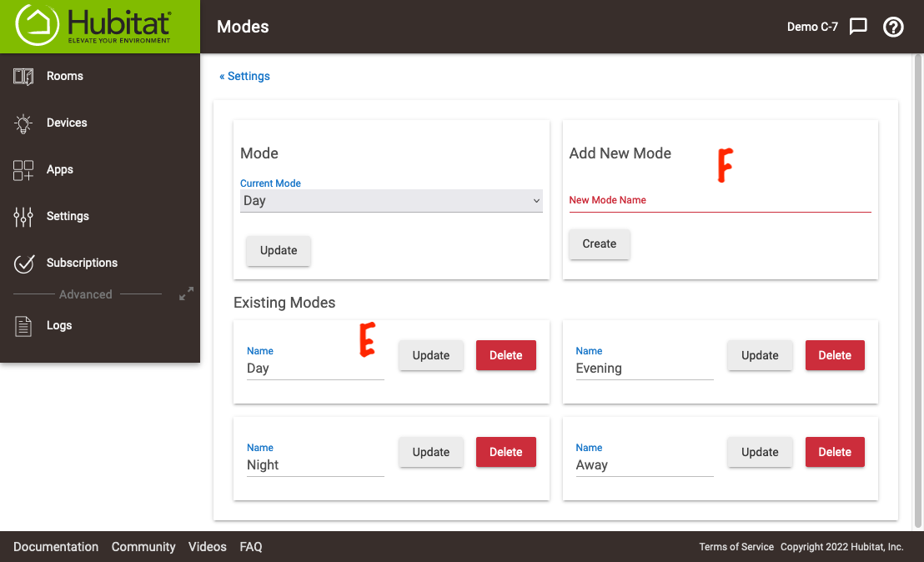Image resolution: width=924 pixels, height=562 pixels.
Task: Open the chat message icon in header
Action: point(858,27)
